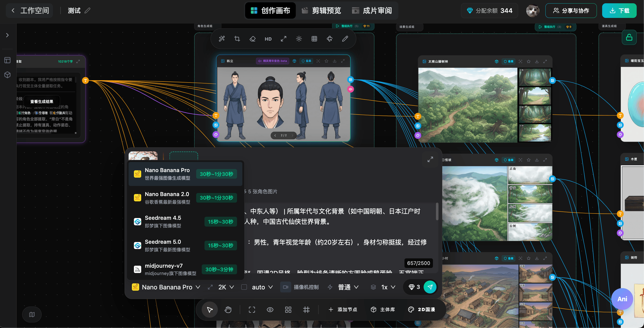Choose the crop tool in image toolbar

(x=237, y=39)
